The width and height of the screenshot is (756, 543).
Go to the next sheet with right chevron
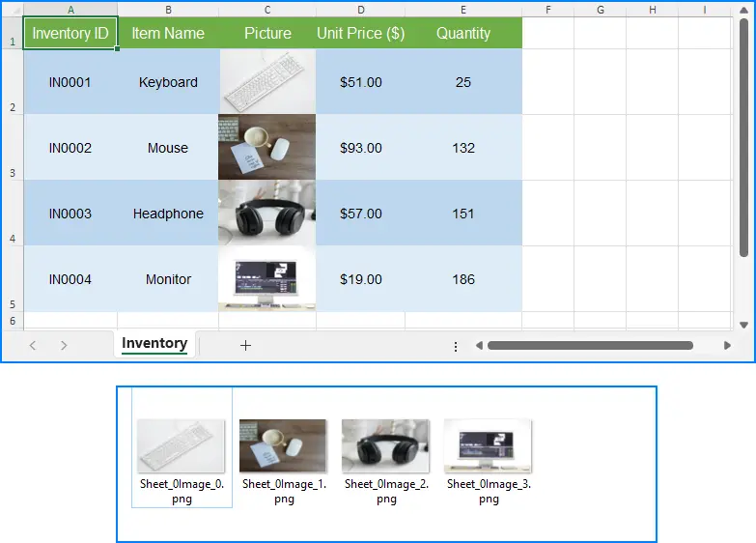click(64, 346)
